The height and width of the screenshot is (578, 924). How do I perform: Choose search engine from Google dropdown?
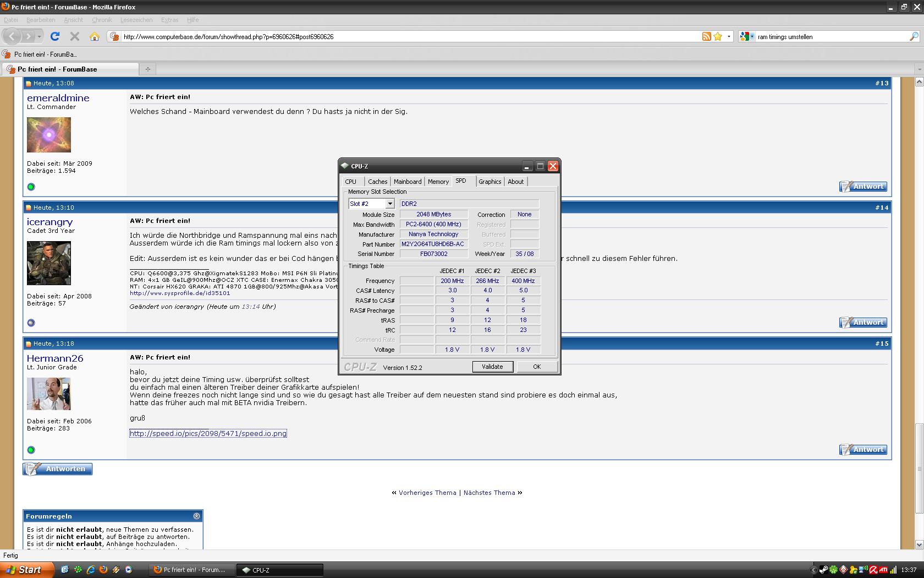747,36
